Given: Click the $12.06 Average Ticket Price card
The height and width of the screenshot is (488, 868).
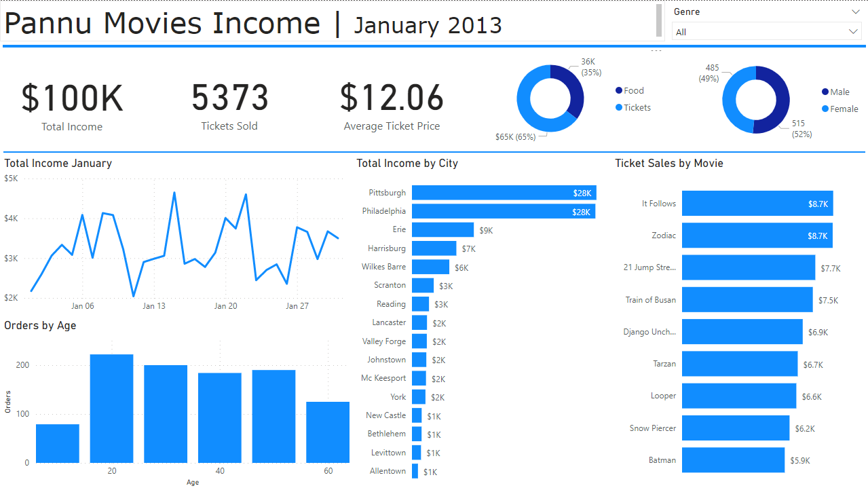Looking at the screenshot, I should pyautogui.click(x=392, y=105).
